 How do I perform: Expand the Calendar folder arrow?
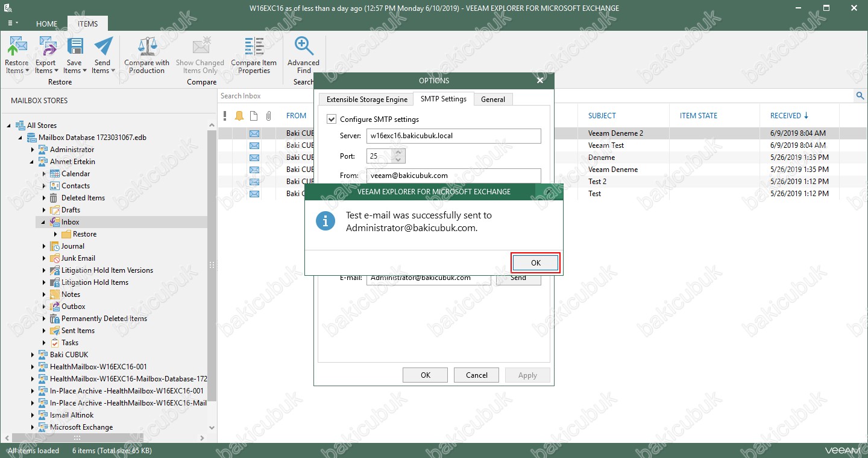coord(44,174)
